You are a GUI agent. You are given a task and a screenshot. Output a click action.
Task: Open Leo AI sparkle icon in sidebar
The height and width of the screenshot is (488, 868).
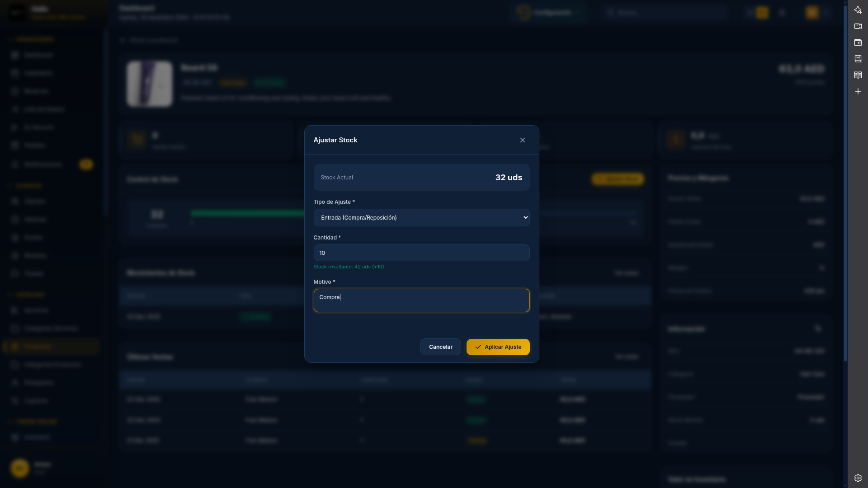point(858,10)
